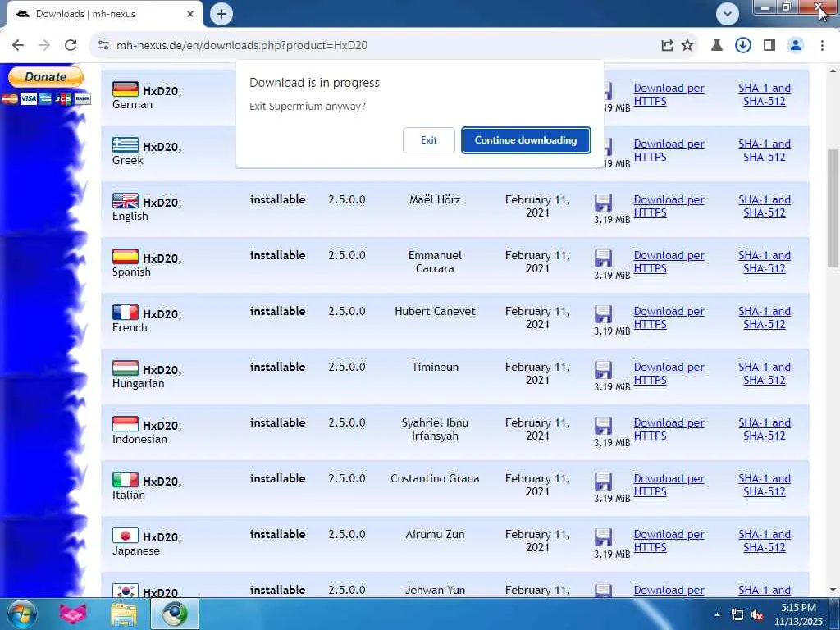This screenshot has height=630, width=840.
Task: Click the French flag icon
Action: click(x=126, y=312)
